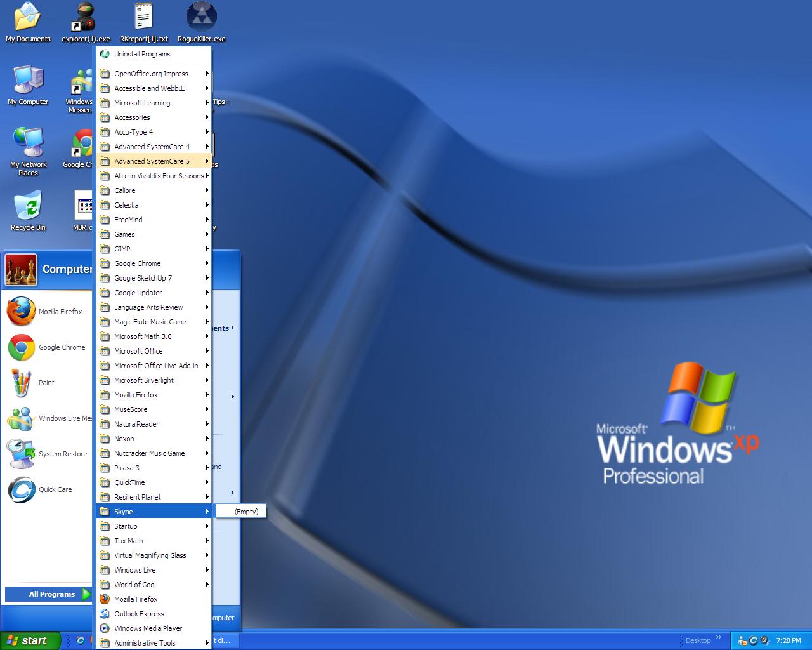Open the Resilient Planet folder
The width and height of the screenshot is (812, 650).
(x=154, y=497)
